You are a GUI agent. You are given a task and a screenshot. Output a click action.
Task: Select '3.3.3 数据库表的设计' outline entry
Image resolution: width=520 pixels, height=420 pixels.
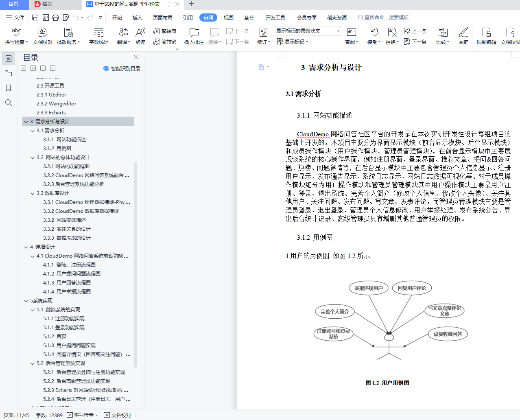[x=67, y=238]
